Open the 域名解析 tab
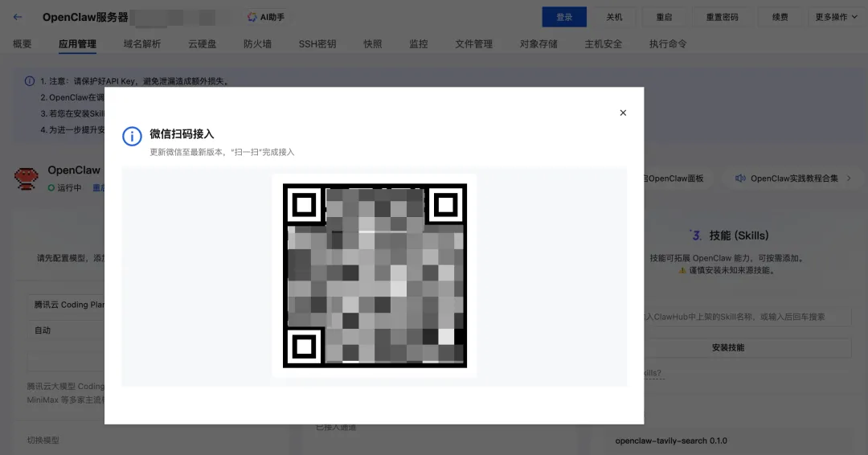The image size is (868, 455). pos(141,43)
